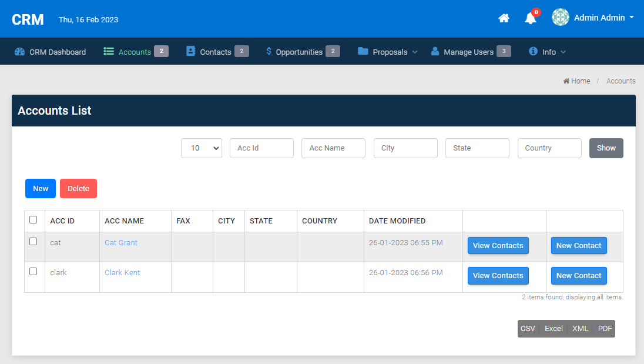
Task: Click the Opportunities dollar sign icon
Action: click(x=269, y=52)
